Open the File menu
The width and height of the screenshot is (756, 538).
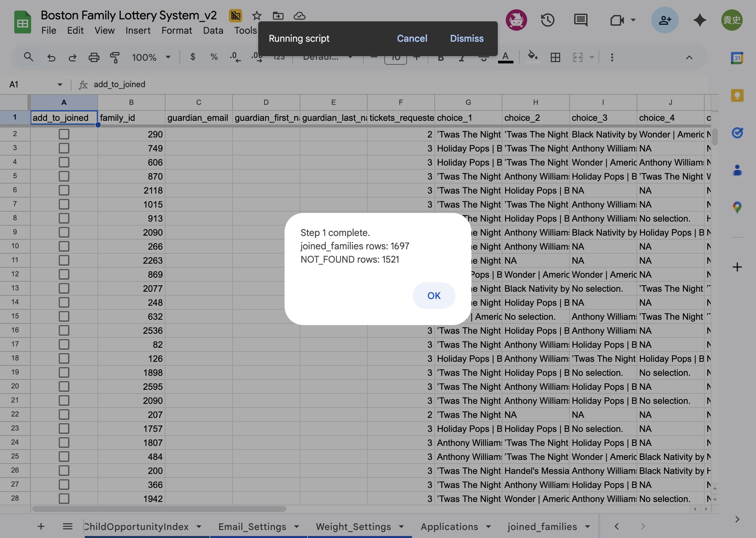click(49, 30)
